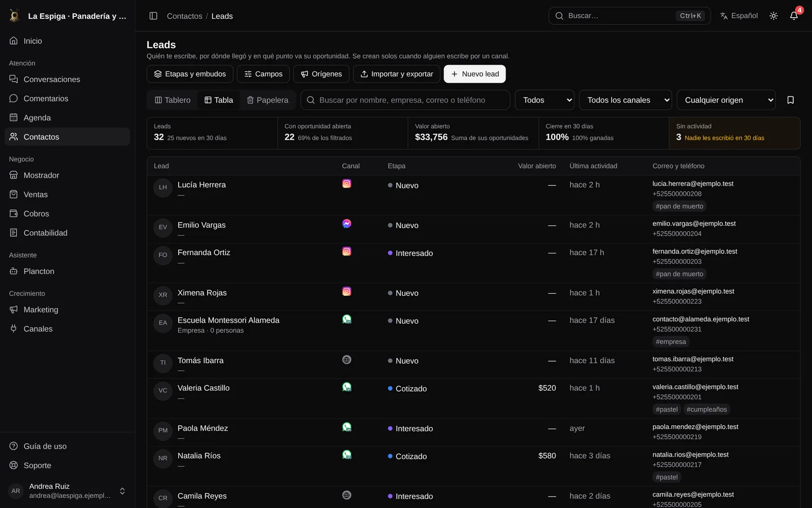
Task: Open Orígenes configuration
Action: (321, 74)
